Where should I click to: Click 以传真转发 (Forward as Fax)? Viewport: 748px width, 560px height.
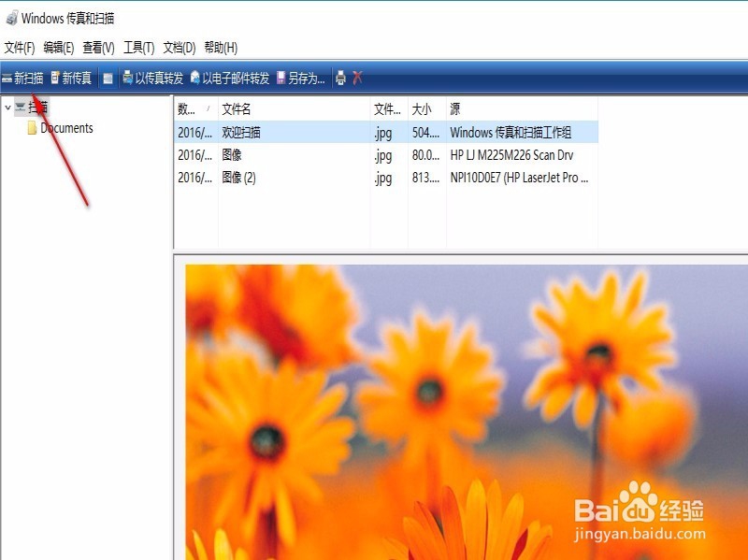point(152,78)
